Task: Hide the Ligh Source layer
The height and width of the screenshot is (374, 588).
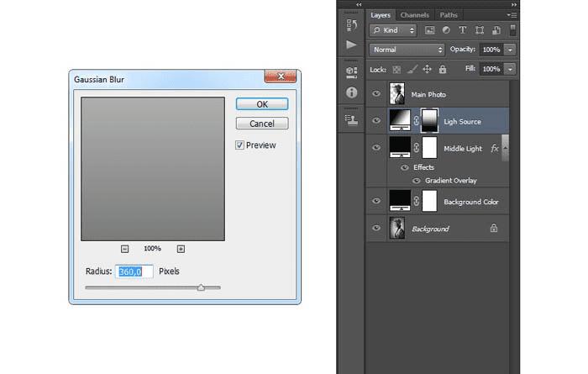Action: 376,121
